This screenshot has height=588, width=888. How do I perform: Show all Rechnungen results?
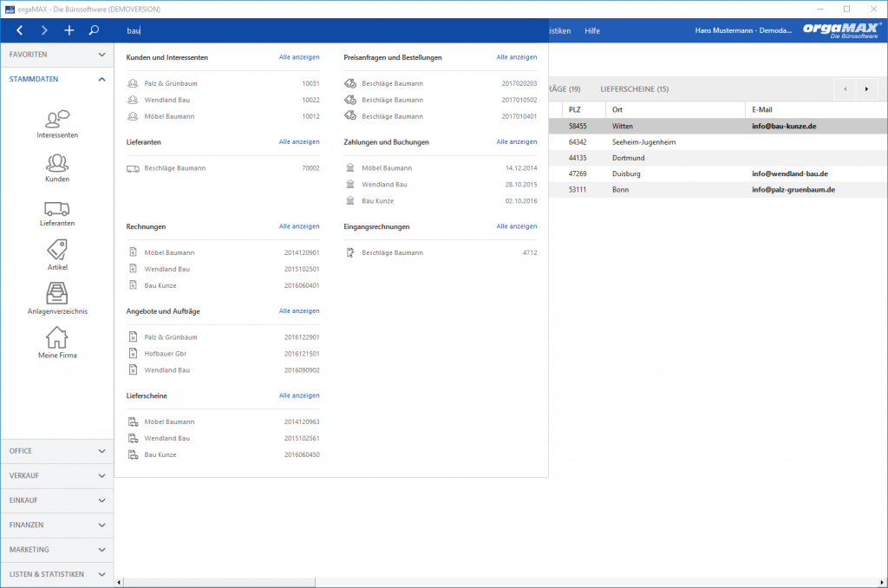[299, 226]
